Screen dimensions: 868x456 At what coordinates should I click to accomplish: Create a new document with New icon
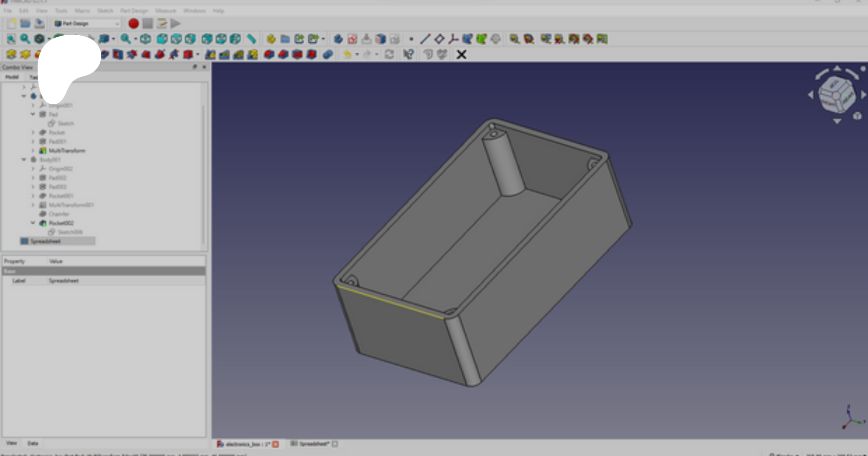tap(12, 23)
